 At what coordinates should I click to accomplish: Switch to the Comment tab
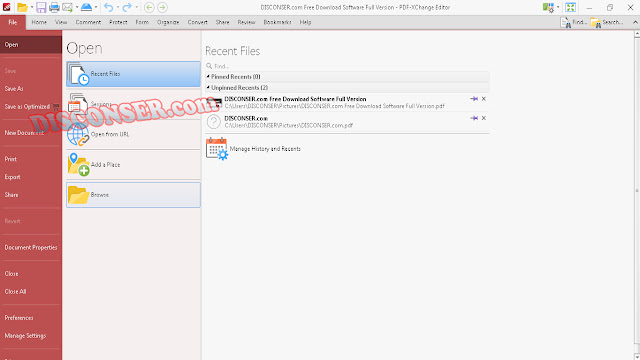(88, 22)
